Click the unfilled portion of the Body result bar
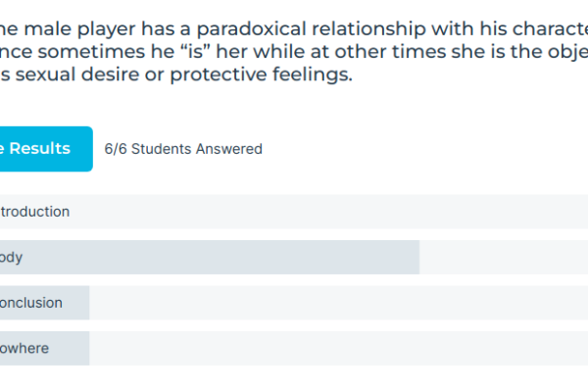 coord(504,258)
